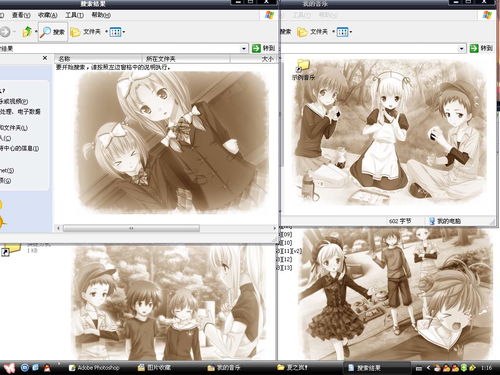Switch to Adobe Photoshop on the taskbar

pos(94,368)
